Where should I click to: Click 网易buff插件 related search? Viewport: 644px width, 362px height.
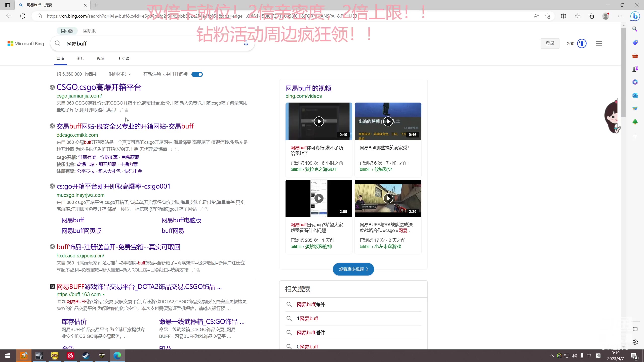point(311,333)
